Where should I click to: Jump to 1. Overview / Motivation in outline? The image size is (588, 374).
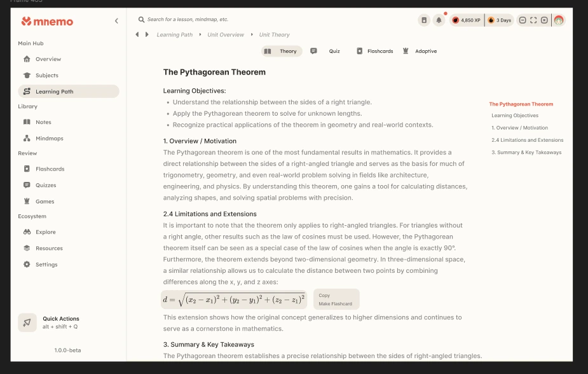click(520, 128)
